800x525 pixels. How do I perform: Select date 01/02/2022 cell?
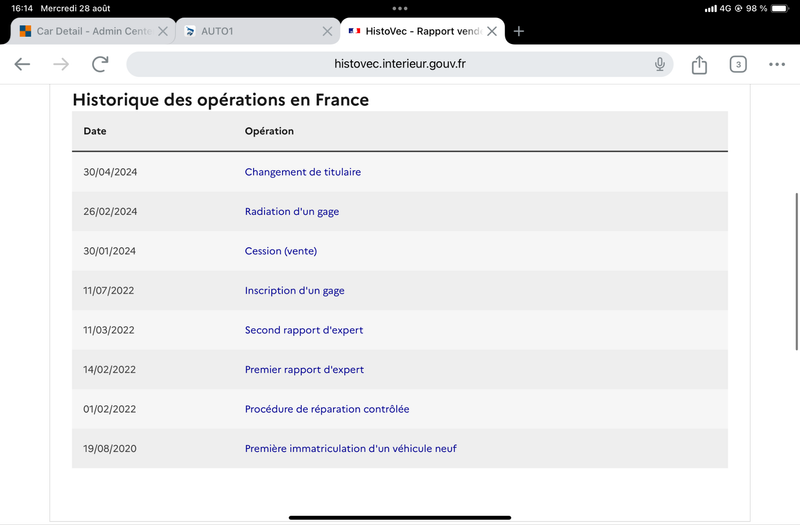tap(110, 409)
